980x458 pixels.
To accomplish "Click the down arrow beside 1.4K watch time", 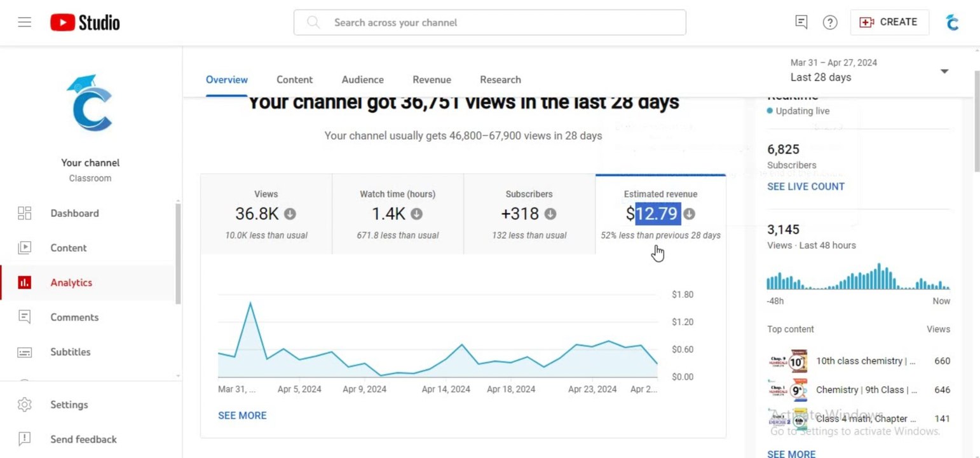I will pos(417,214).
